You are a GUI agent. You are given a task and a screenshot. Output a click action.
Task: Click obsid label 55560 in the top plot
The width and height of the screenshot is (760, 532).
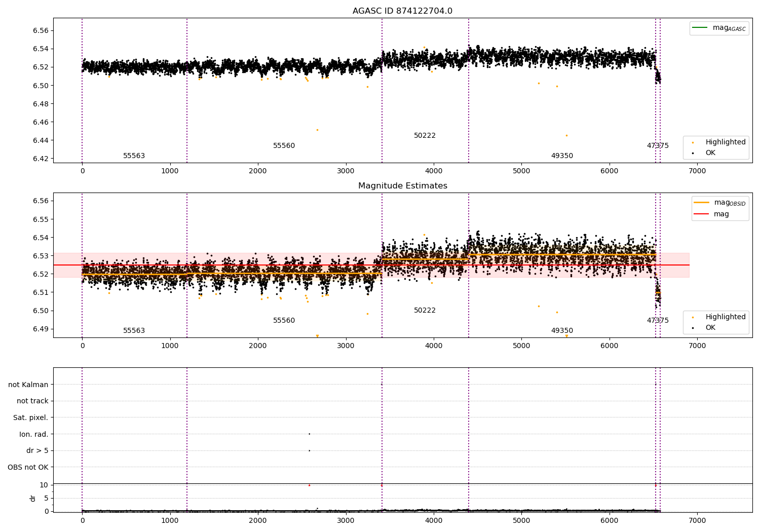coord(284,145)
